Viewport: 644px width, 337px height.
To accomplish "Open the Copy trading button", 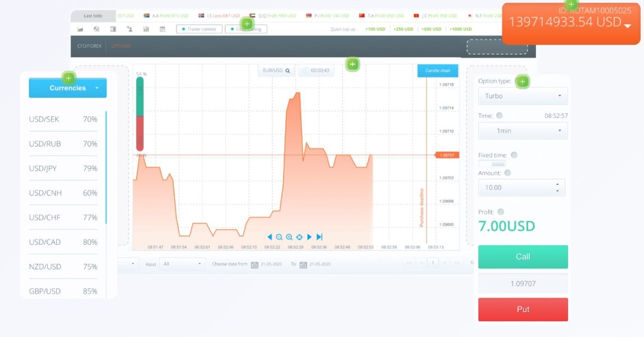I will [246, 29].
